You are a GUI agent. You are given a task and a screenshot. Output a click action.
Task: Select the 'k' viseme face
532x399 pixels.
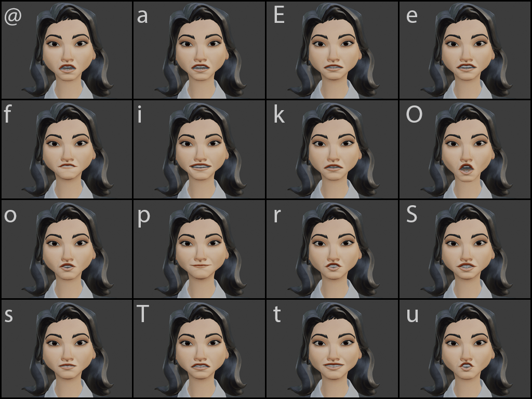point(332,149)
